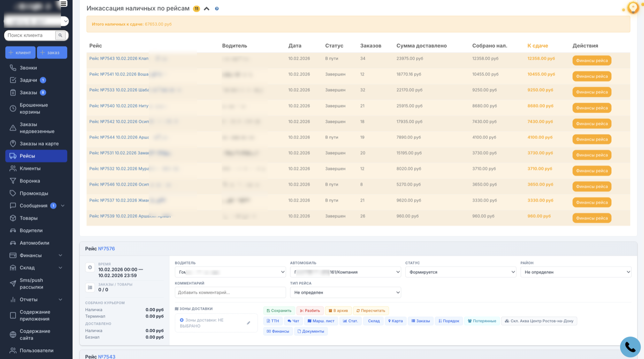Open the phone call widget icon
The image size is (644, 359).
tap(630, 347)
